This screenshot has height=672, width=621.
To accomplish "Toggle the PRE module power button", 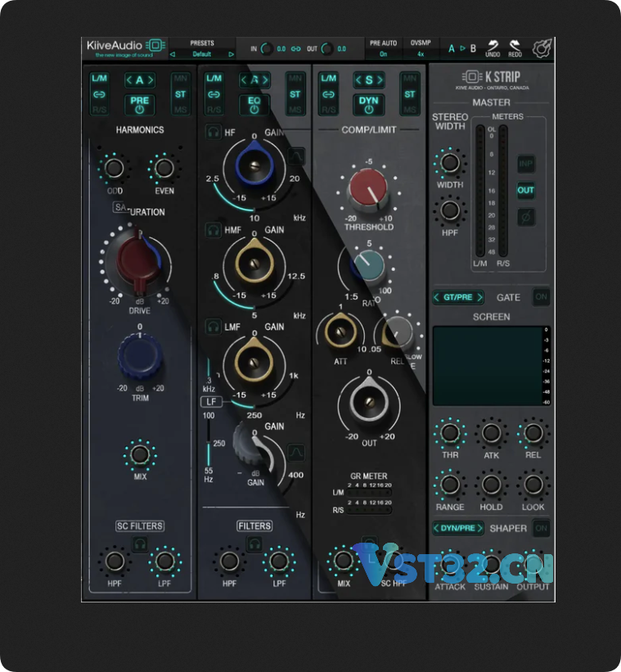I will coord(140,105).
